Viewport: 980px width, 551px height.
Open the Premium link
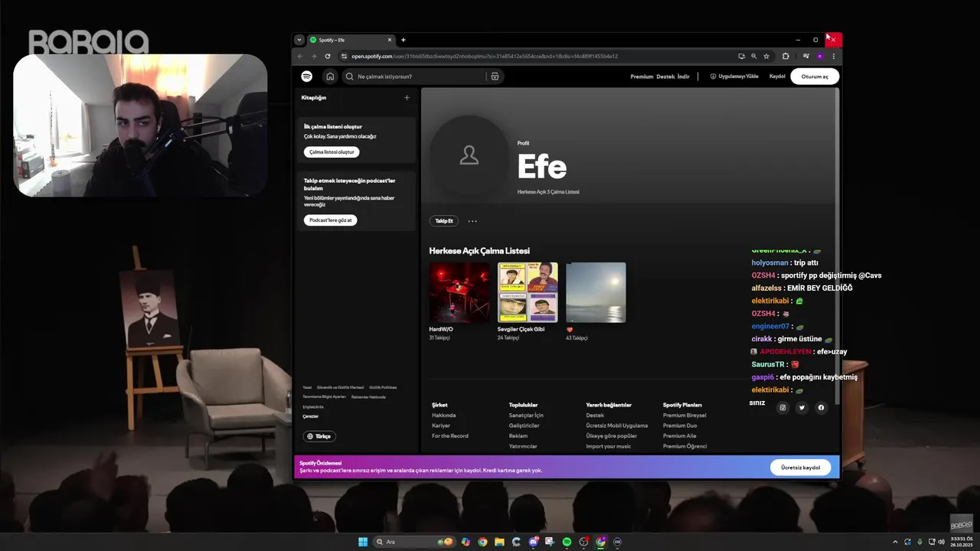pyautogui.click(x=642, y=77)
